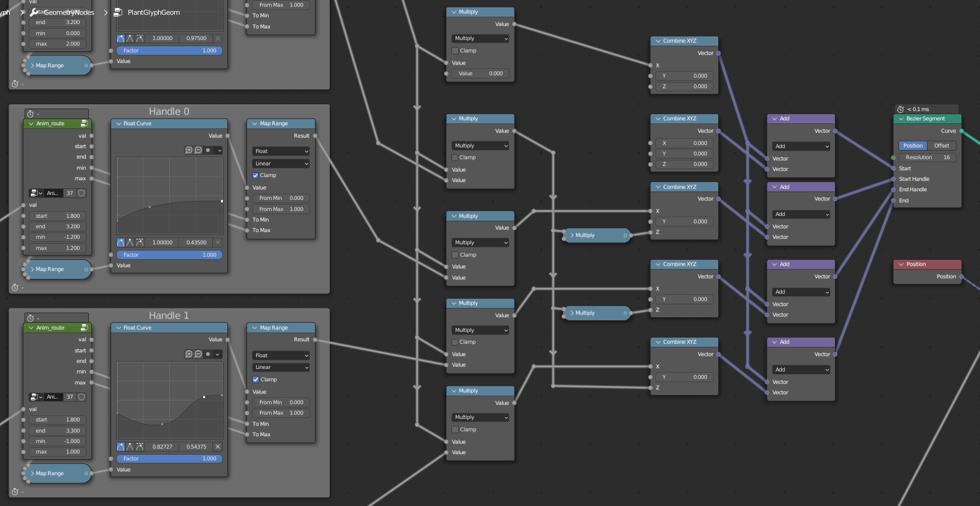Click zoom in icon on Handle 0 Float Curve

point(189,150)
